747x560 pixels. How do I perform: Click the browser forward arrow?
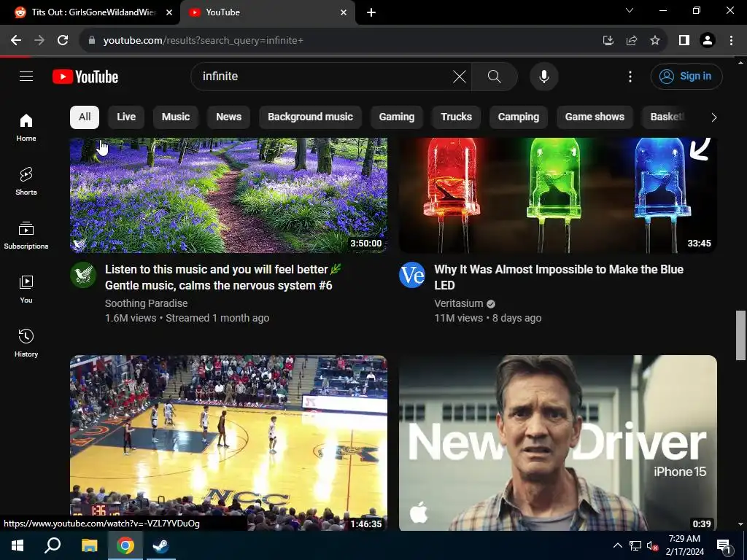(39, 41)
